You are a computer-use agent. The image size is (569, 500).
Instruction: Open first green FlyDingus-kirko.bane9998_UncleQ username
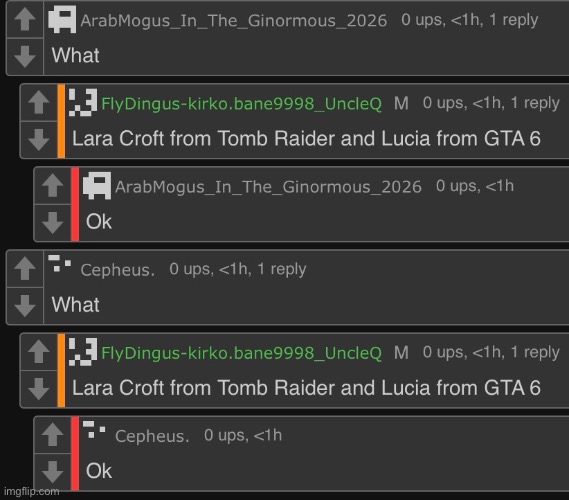tap(241, 104)
